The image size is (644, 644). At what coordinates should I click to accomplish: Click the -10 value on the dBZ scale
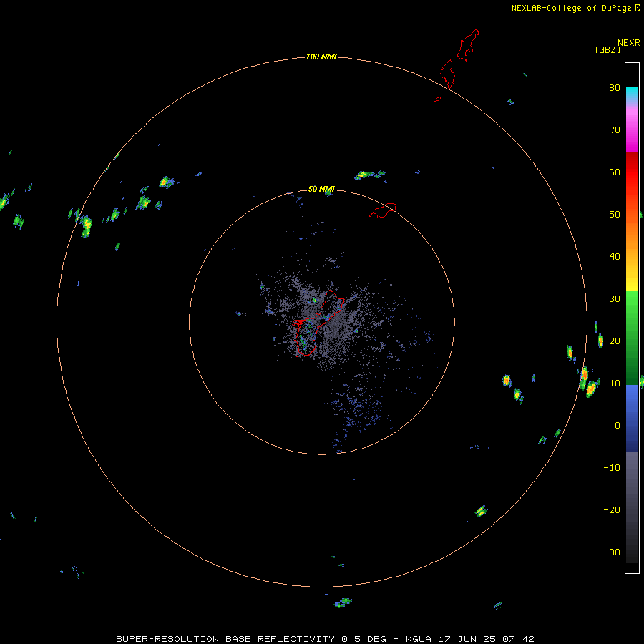tap(612, 467)
